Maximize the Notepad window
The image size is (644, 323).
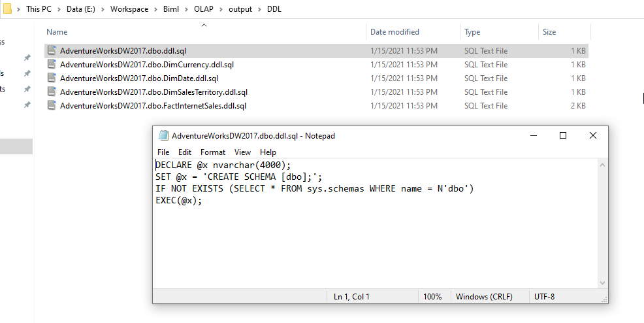(563, 136)
